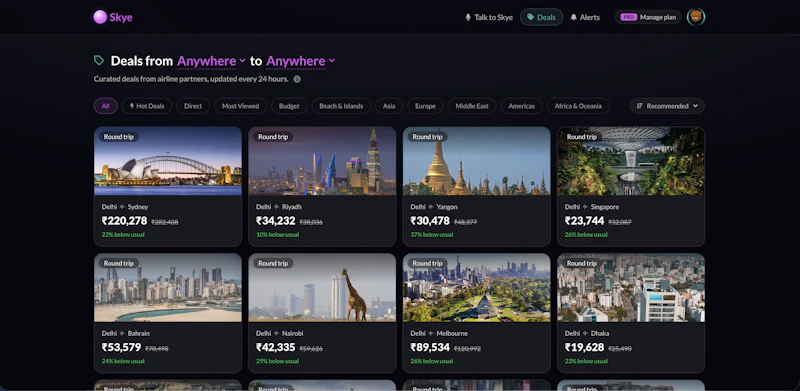Image resolution: width=800 pixels, height=391 pixels.
Task: Open the Delhi to Melbourne deal image
Action: coord(477,287)
